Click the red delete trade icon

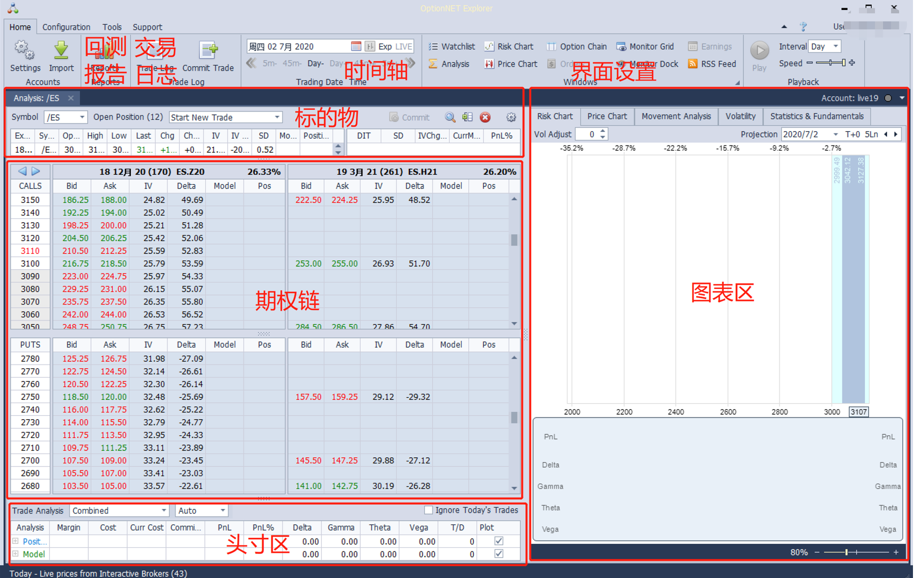pos(485,117)
